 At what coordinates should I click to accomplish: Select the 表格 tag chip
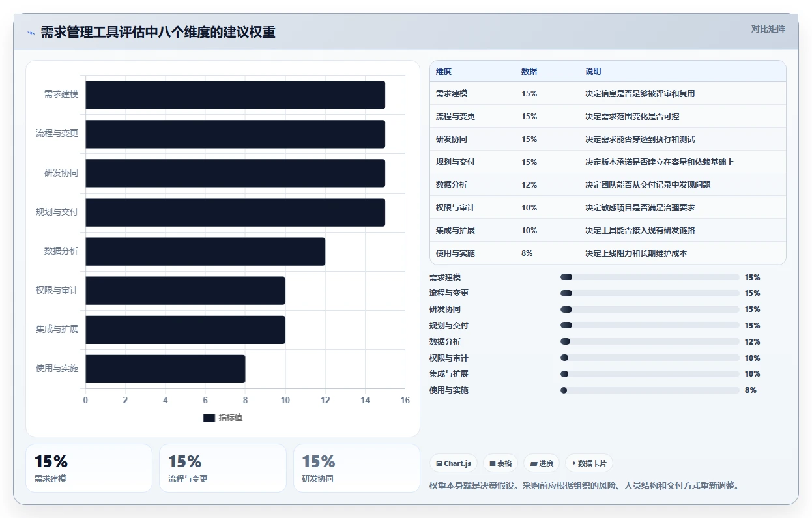tap(500, 463)
